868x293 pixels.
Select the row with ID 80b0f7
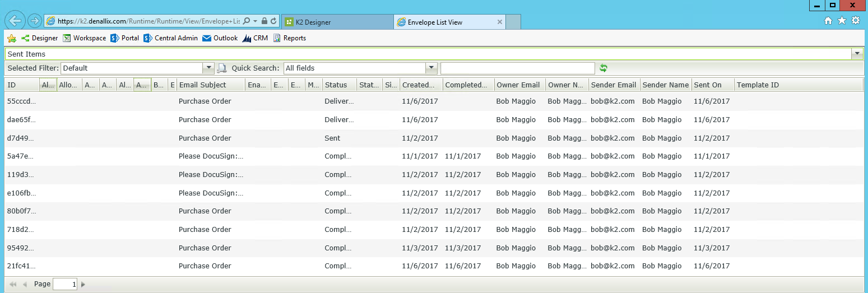point(434,211)
